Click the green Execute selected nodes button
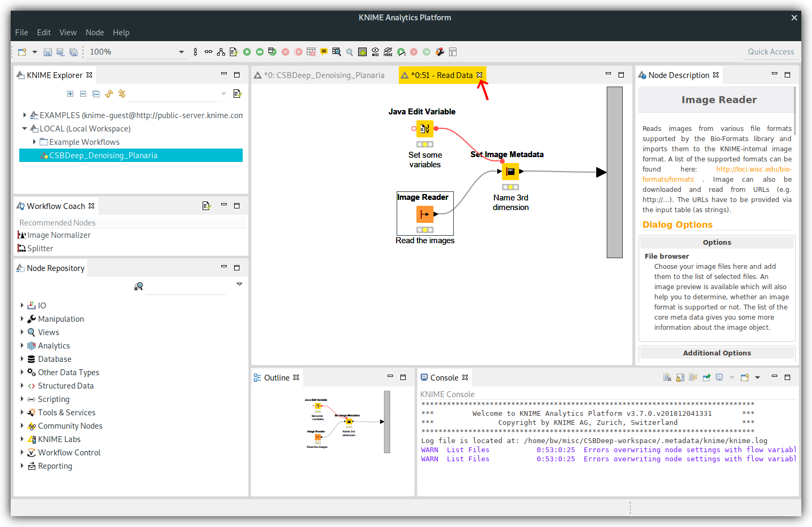Screen dimensions: 812x527 click(247, 52)
